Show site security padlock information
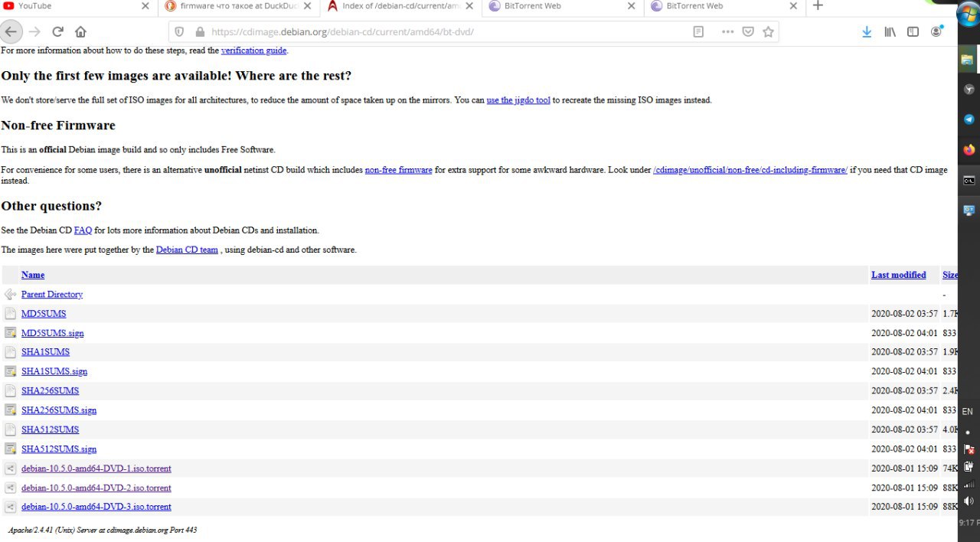This screenshot has height=542, width=980. tap(200, 32)
